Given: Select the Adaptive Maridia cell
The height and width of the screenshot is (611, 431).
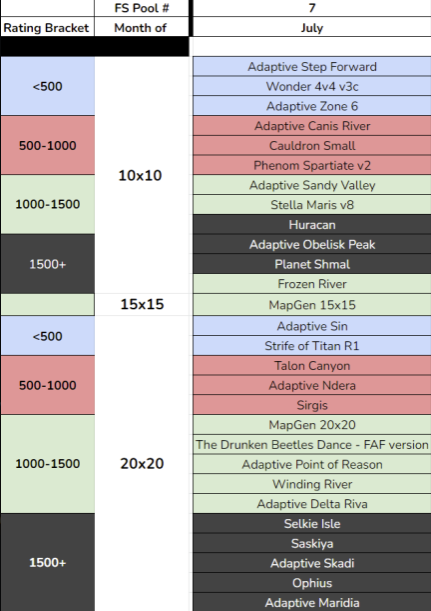Looking at the screenshot, I should (x=312, y=602).
